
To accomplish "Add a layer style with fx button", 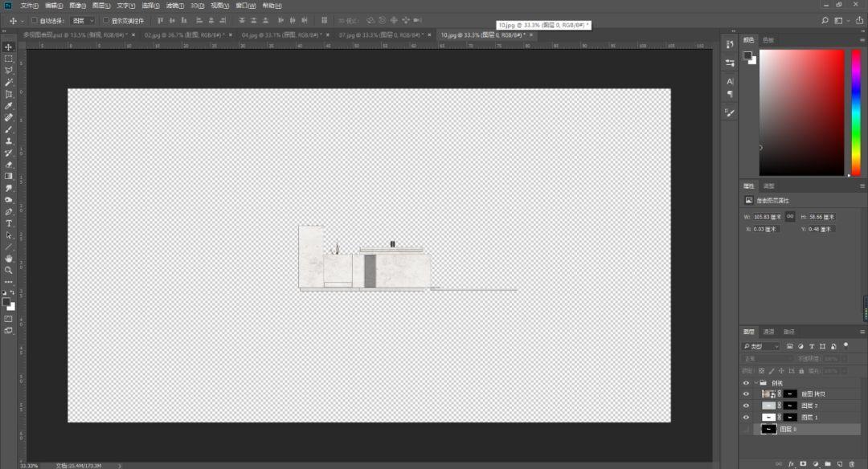I will point(791,464).
